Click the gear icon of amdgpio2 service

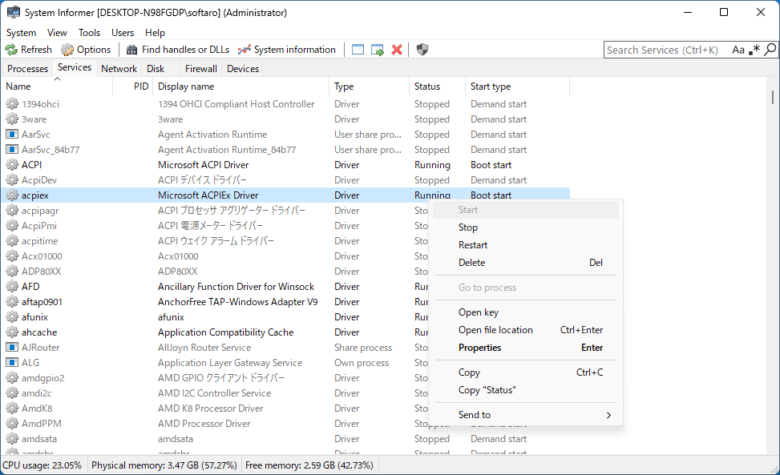12,378
